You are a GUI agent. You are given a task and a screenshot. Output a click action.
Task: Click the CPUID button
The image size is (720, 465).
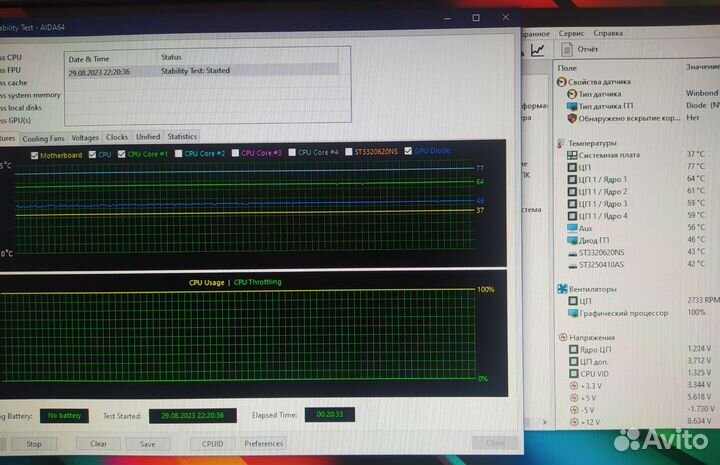tap(212, 444)
